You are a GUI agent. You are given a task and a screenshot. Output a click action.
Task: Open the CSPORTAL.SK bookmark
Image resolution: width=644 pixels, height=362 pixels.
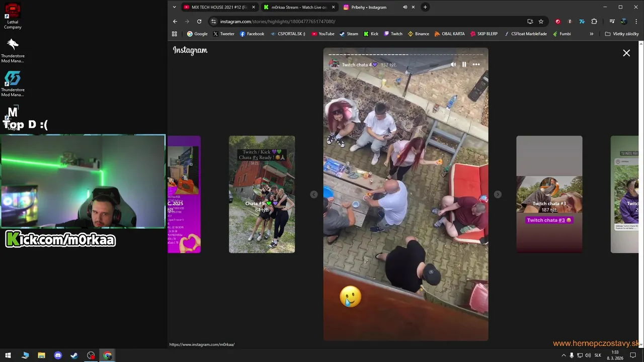(x=288, y=34)
